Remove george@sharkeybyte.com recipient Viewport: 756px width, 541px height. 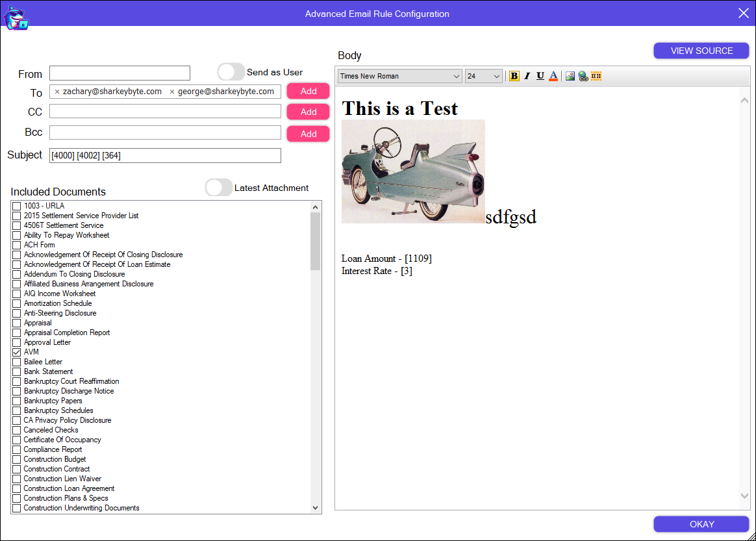tap(172, 92)
